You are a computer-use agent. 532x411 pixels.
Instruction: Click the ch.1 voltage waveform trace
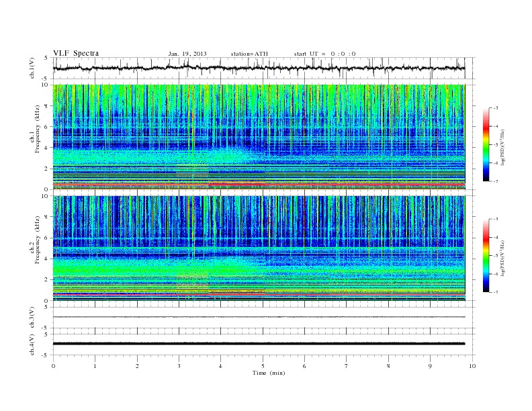259,68
